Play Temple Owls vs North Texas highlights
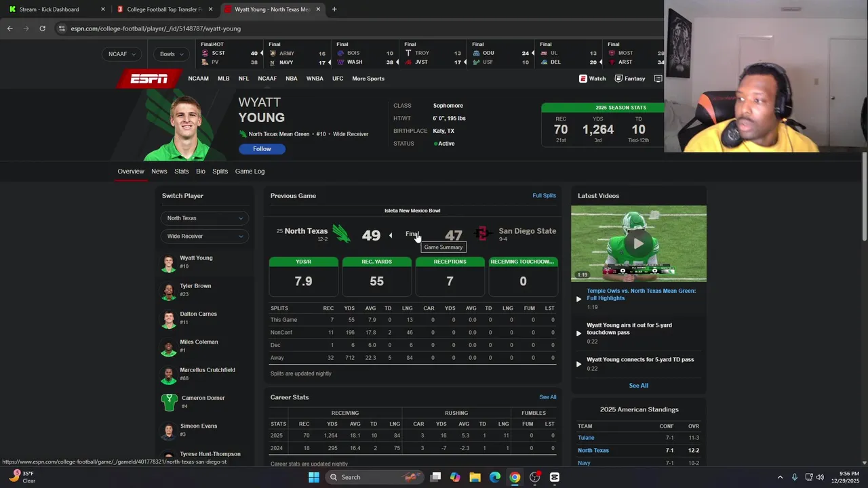 [x=641, y=294]
